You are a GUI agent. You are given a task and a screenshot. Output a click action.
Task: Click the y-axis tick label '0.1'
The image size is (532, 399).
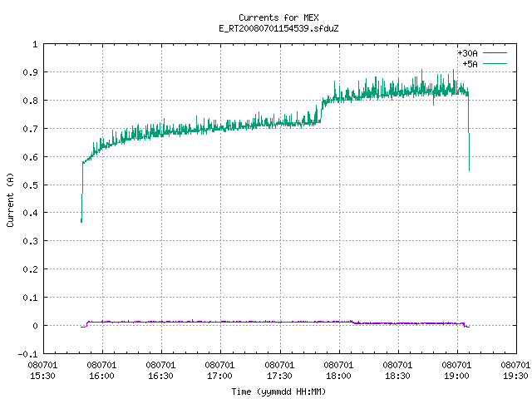tap(30, 298)
